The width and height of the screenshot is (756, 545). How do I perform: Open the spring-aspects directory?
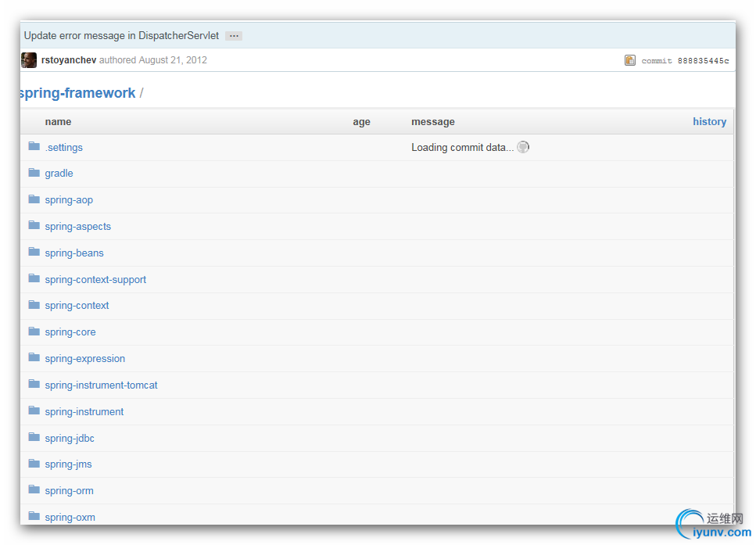point(78,227)
